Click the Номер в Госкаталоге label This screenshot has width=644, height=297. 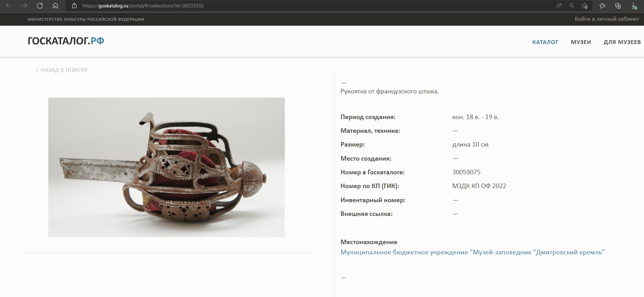[x=373, y=172]
